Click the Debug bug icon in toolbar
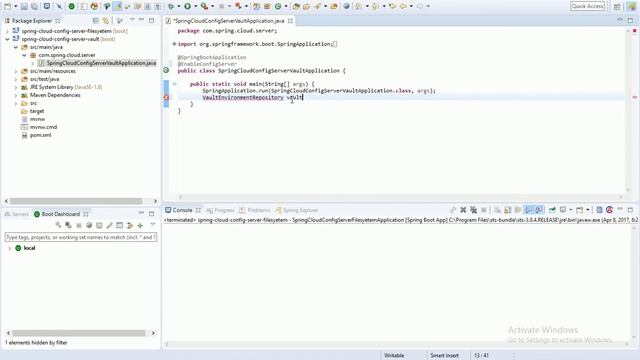This screenshot has height=360, width=640. pos(171,6)
